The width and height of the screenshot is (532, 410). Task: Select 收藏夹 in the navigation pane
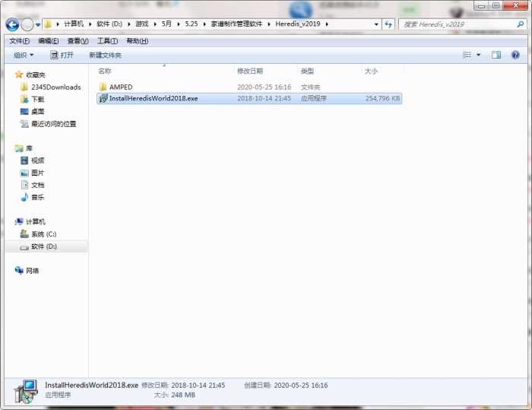click(36, 75)
